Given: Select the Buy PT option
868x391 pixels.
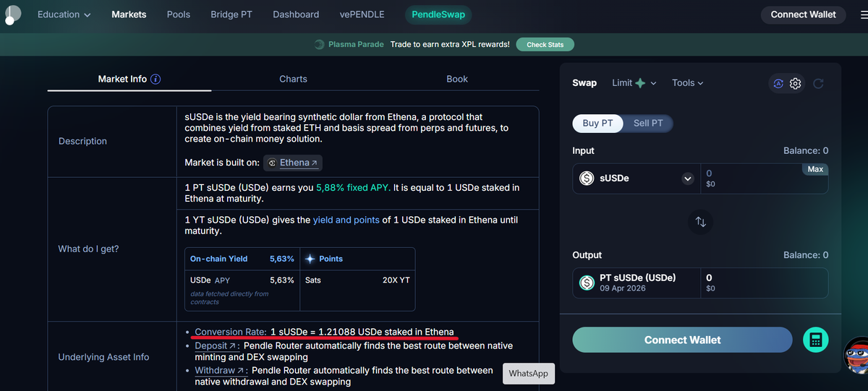Looking at the screenshot, I should coord(597,124).
